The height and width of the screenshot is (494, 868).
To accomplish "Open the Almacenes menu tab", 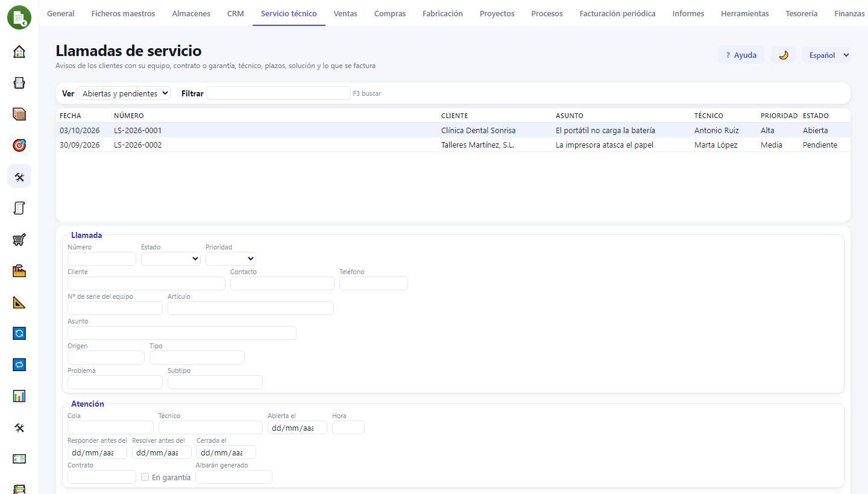I will 191,13.
